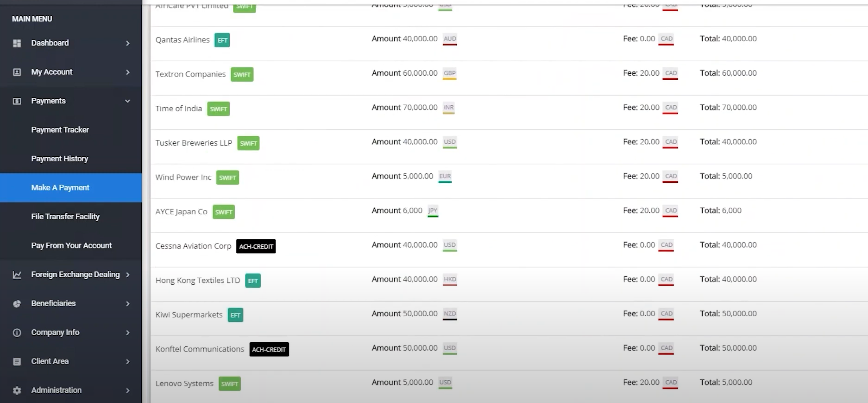This screenshot has height=403, width=868.
Task: Select the Beneficiaries icon
Action: [x=17, y=303]
